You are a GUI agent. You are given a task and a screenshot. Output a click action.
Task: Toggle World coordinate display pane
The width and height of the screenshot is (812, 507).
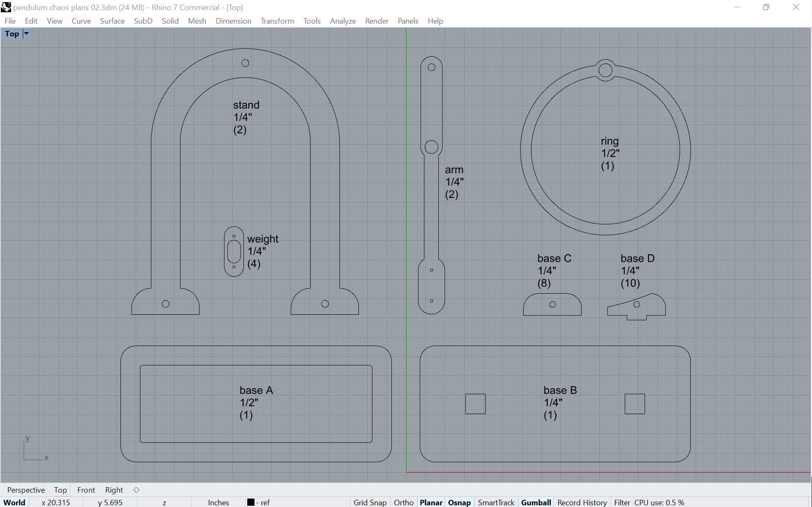(14, 502)
